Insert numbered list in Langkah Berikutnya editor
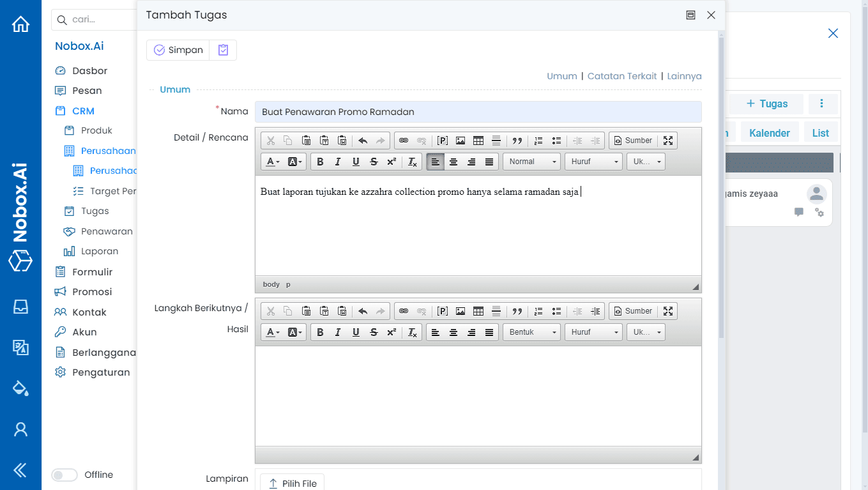 (x=538, y=311)
